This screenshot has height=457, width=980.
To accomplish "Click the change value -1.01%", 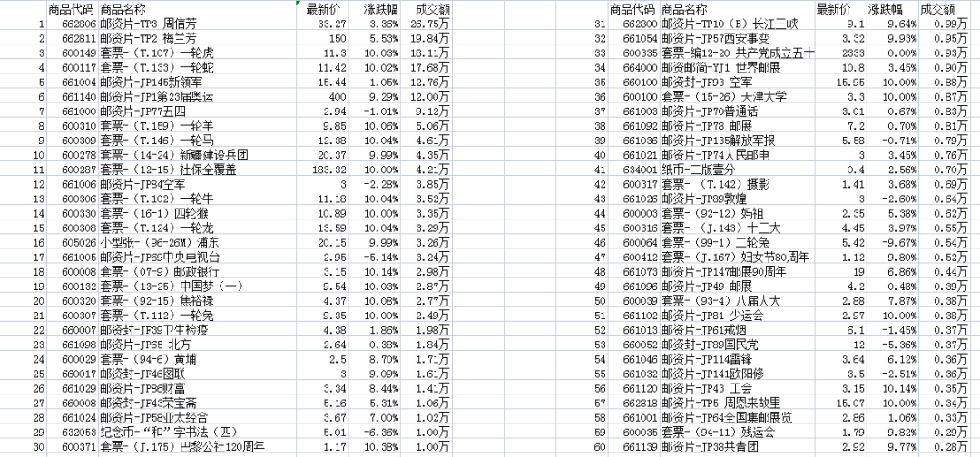I will click(x=382, y=111).
